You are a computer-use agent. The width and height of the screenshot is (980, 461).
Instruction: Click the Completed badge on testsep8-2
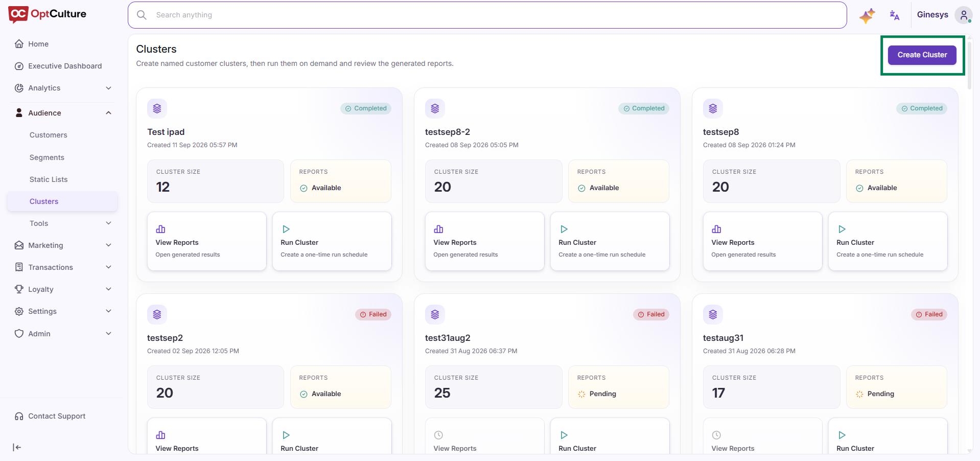tap(644, 108)
